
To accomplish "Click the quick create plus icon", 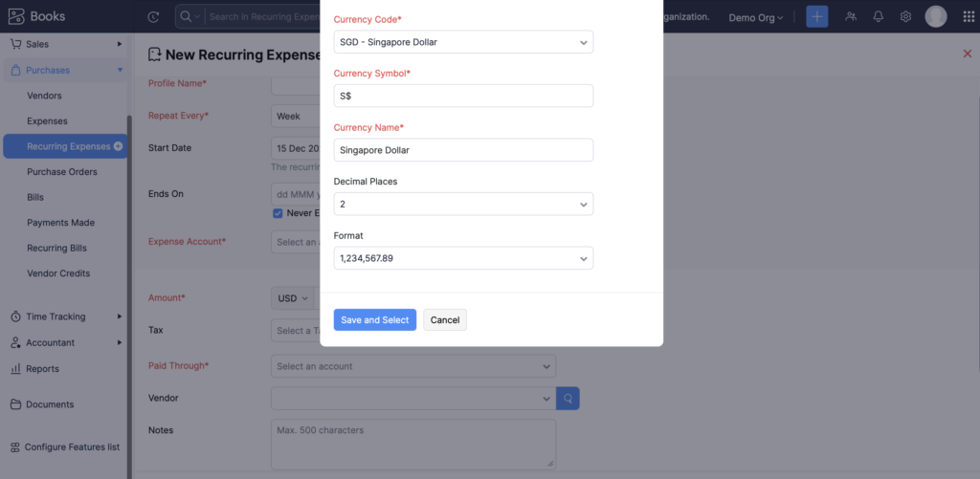I will 816,17.
